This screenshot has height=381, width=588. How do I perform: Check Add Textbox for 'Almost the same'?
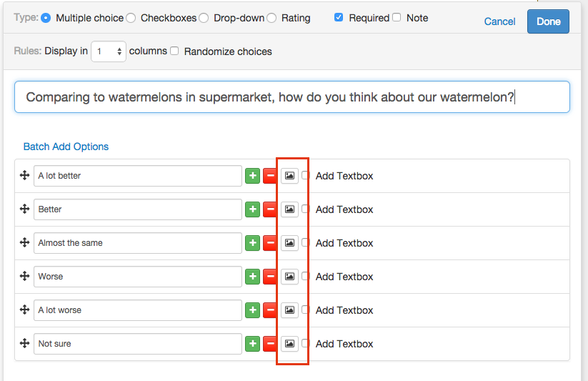(x=306, y=243)
